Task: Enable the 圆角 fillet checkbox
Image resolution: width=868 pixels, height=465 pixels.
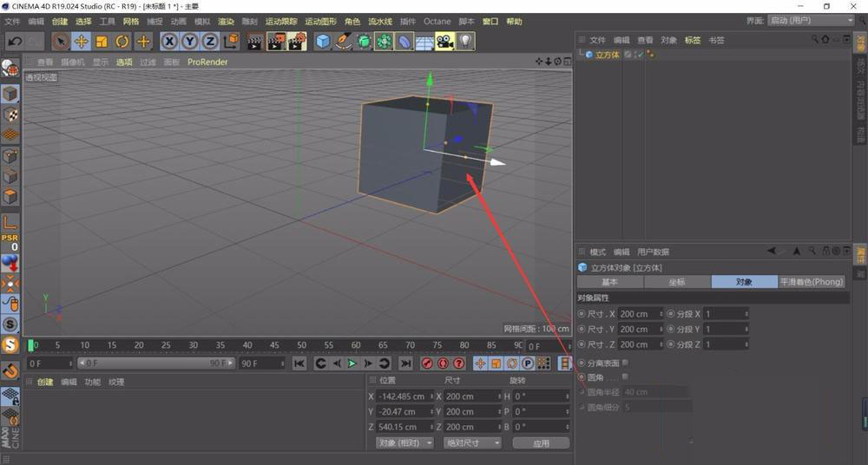Action: pos(625,377)
